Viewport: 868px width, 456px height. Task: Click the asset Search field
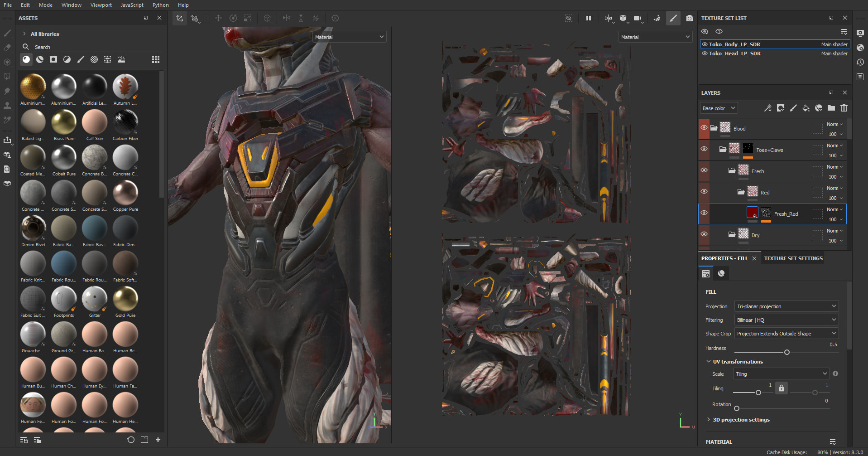pyautogui.click(x=91, y=47)
